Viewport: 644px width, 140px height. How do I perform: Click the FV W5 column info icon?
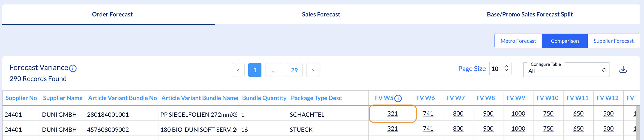(398, 98)
